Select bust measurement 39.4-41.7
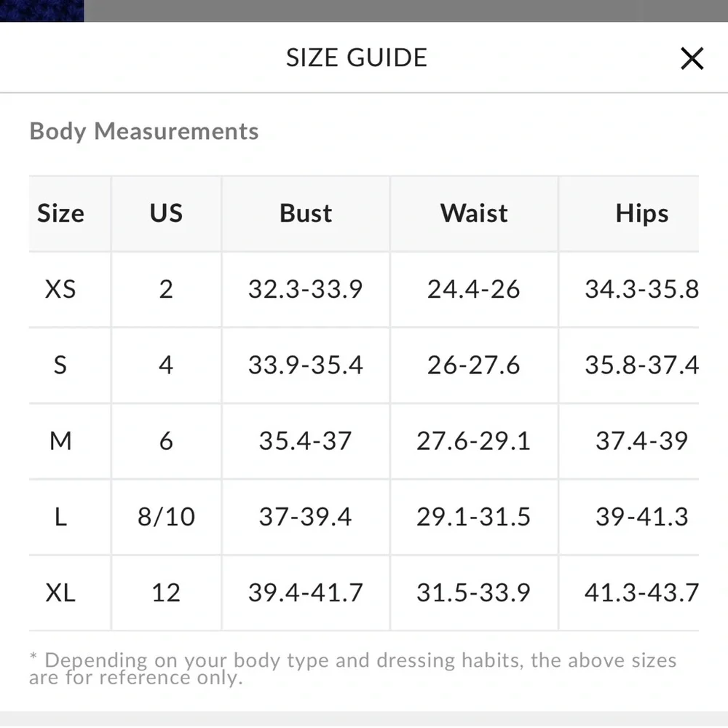Screen dimensions: 728x728 (x=306, y=592)
